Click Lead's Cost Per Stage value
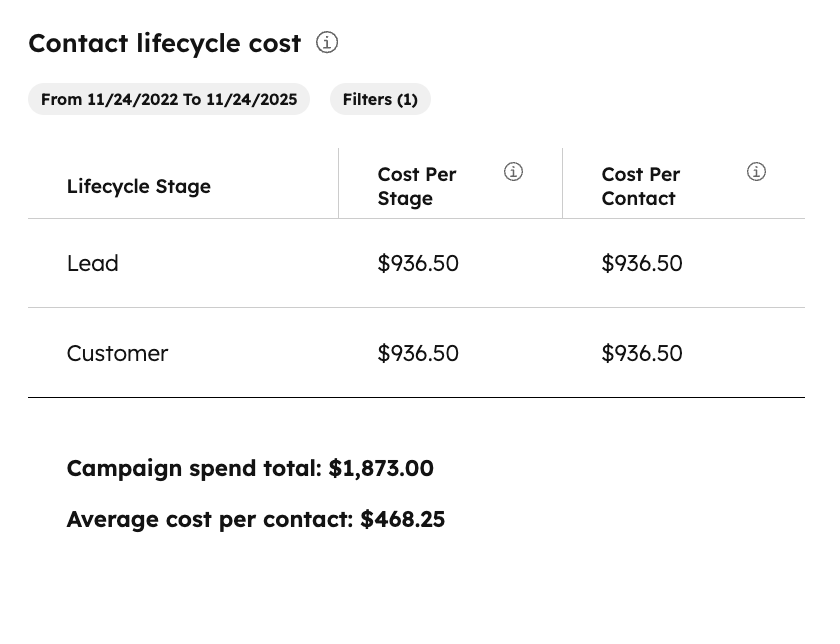Image resolution: width=840 pixels, height=644 pixels. point(418,263)
